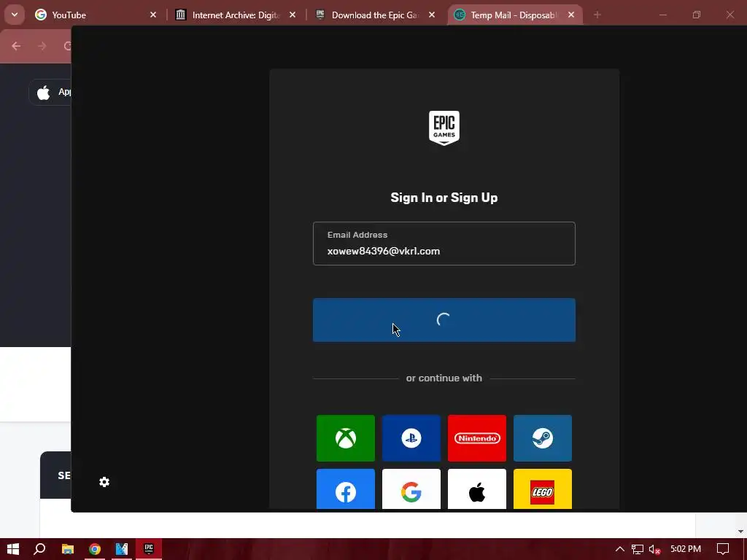Sign in with Google icon
The image size is (747, 560).
411,489
